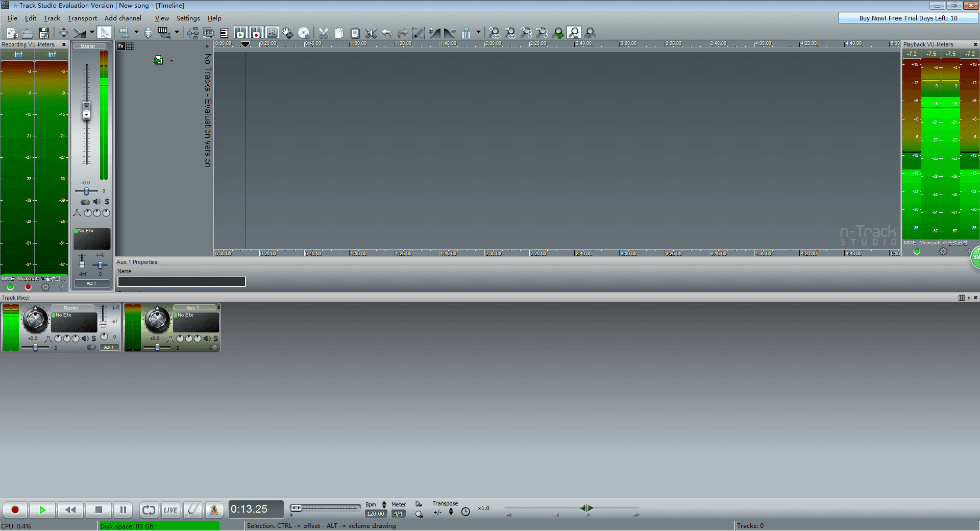Click the Undo arrow icon

[x=387, y=32]
